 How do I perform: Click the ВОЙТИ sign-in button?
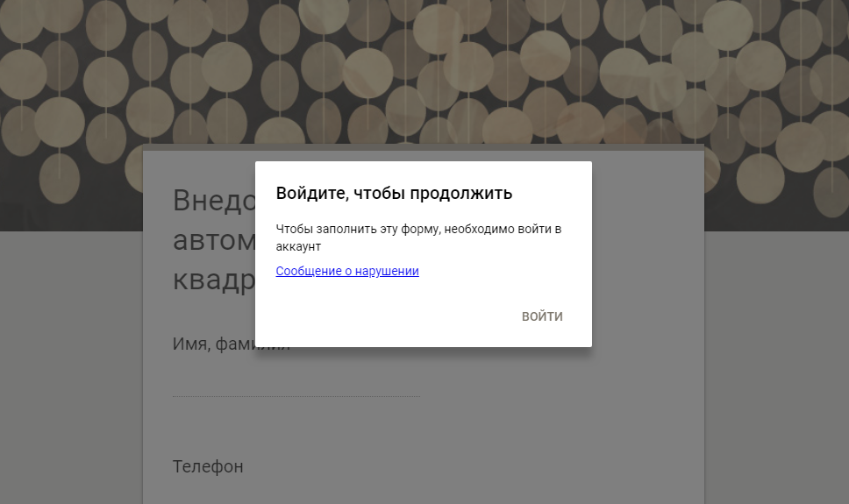tap(542, 316)
